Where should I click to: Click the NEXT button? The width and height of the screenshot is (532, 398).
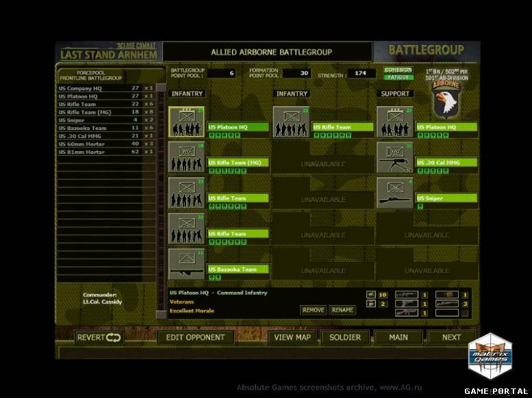pyautogui.click(x=451, y=338)
